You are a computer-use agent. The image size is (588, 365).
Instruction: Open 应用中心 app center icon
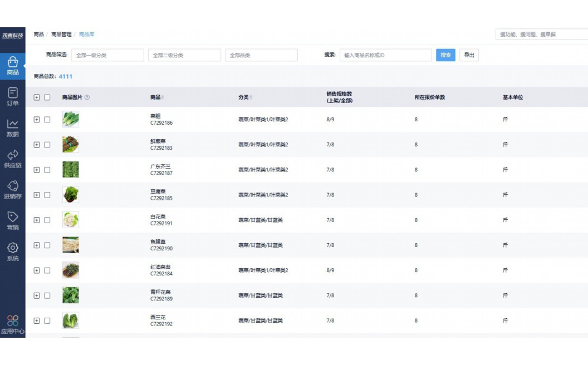coord(12,324)
